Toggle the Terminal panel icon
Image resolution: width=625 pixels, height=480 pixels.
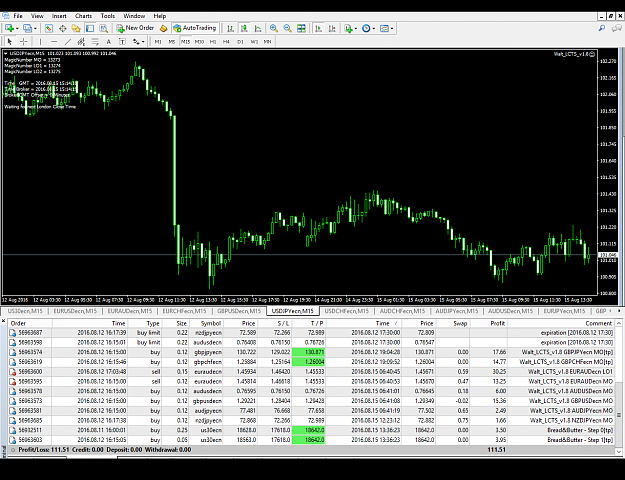90,28
